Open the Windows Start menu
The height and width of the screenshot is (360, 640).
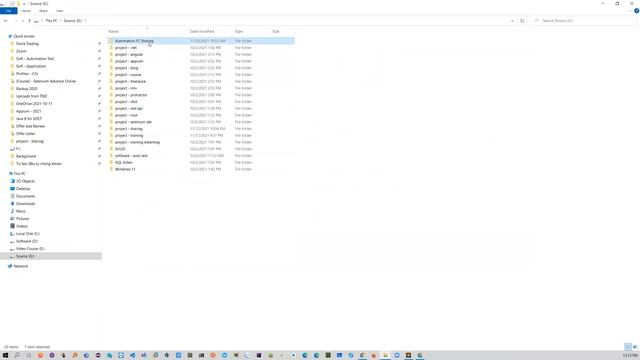click(5, 356)
